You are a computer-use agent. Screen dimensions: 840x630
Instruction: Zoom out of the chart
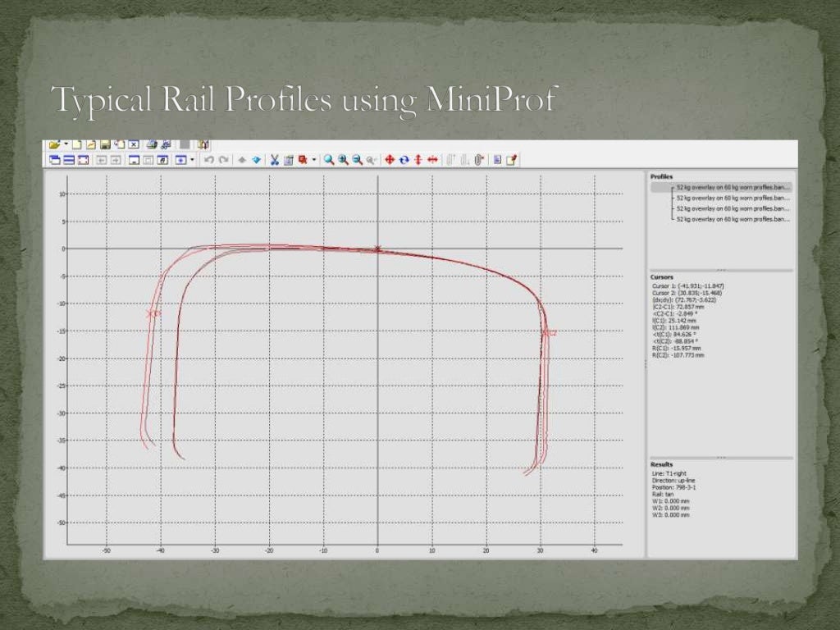point(358,160)
